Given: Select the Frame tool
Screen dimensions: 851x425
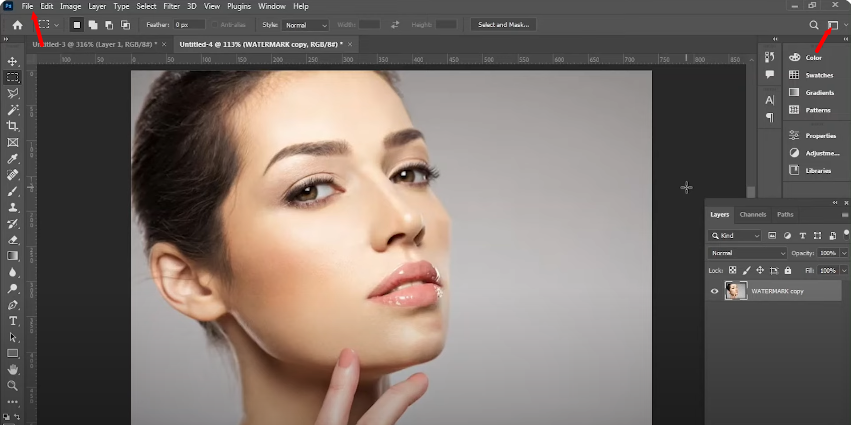Looking at the screenshot, I should (x=12, y=143).
